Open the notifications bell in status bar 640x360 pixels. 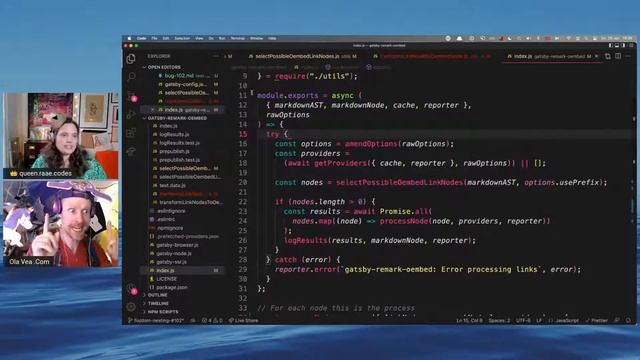coord(628,321)
